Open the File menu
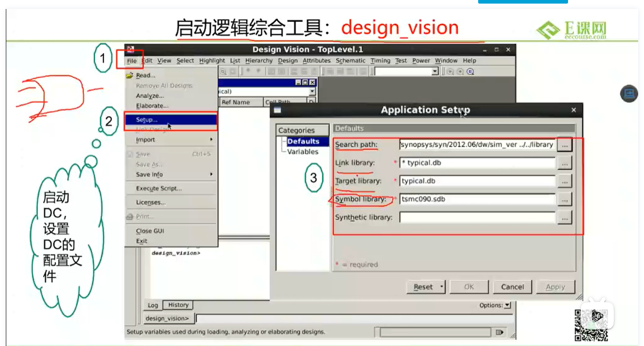 pyautogui.click(x=132, y=61)
